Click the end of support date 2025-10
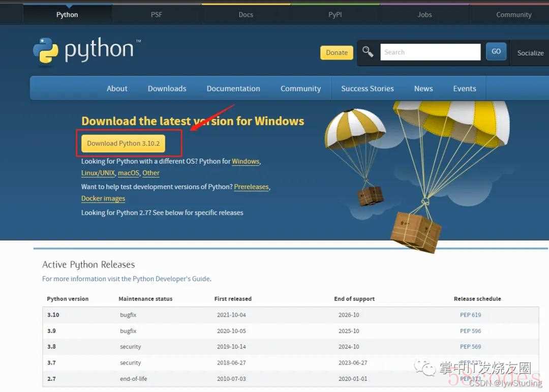 (x=349, y=331)
